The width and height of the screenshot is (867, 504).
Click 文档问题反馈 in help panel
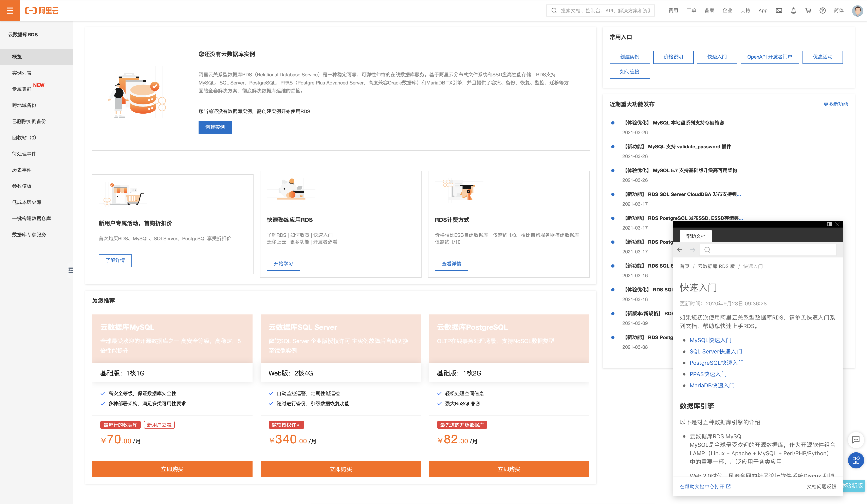pos(822,486)
